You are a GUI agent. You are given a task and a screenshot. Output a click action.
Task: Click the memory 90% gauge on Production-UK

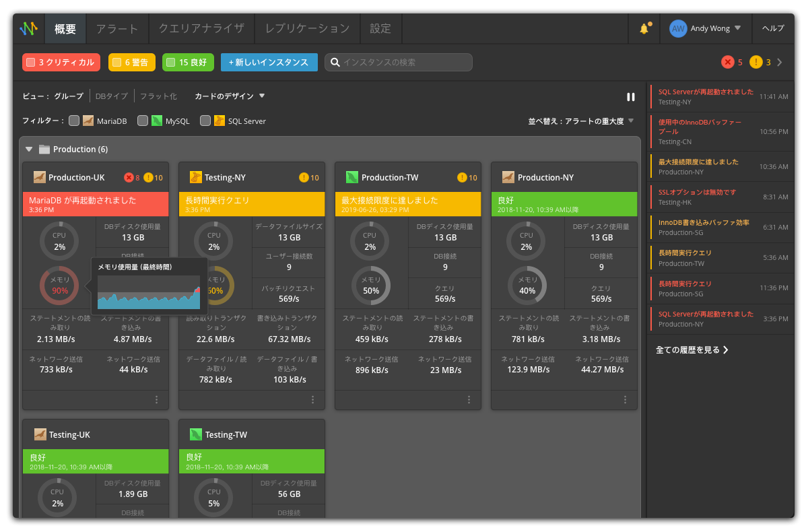tap(60, 286)
